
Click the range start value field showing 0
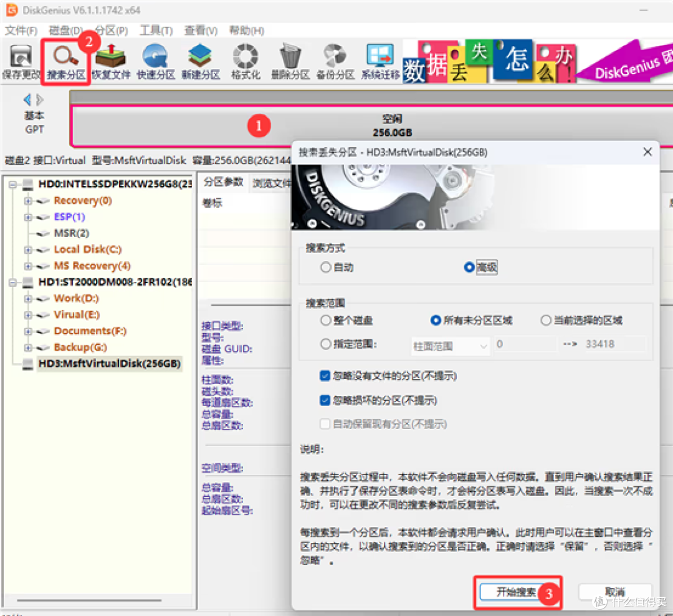tap(526, 344)
